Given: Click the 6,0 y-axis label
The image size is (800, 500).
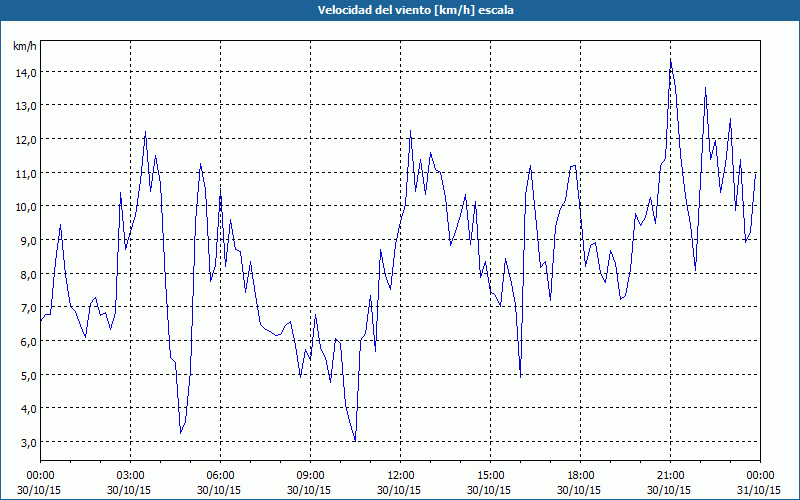Looking at the screenshot, I should click(x=28, y=342).
